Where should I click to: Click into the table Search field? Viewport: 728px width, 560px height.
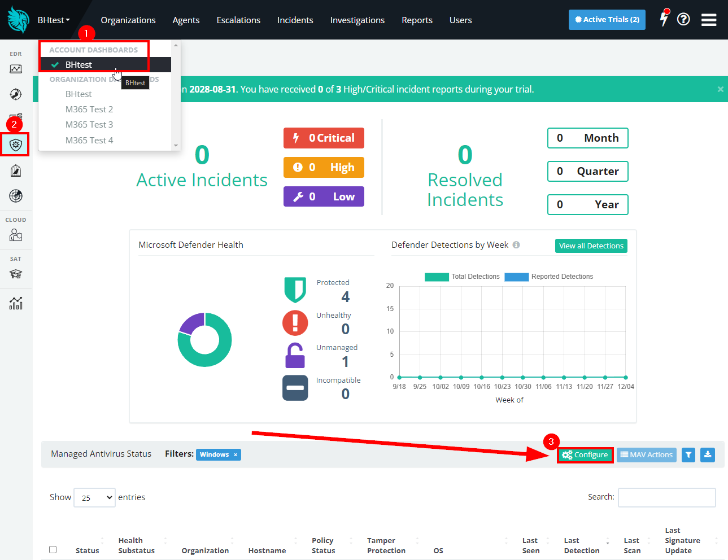point(667,497)
